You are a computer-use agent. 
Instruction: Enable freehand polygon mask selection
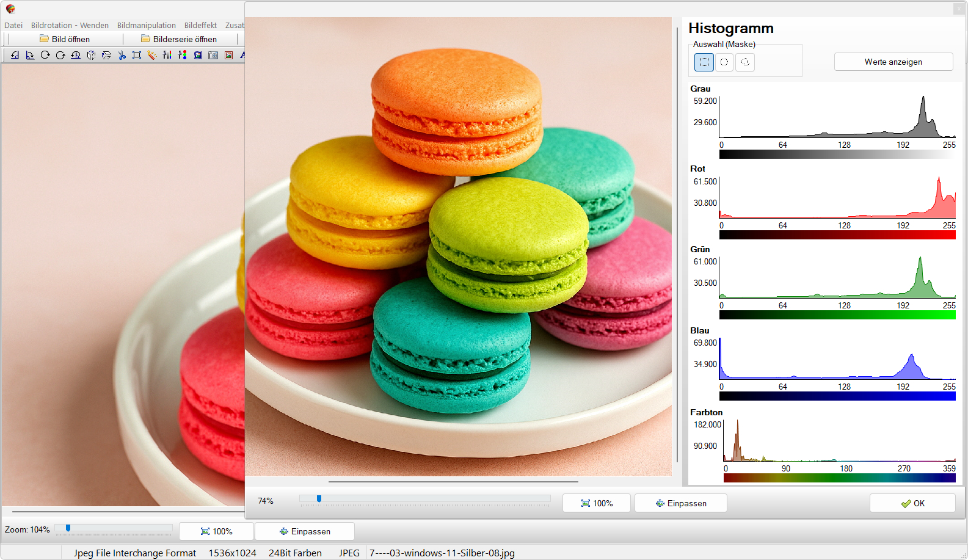tap(744, 62)
